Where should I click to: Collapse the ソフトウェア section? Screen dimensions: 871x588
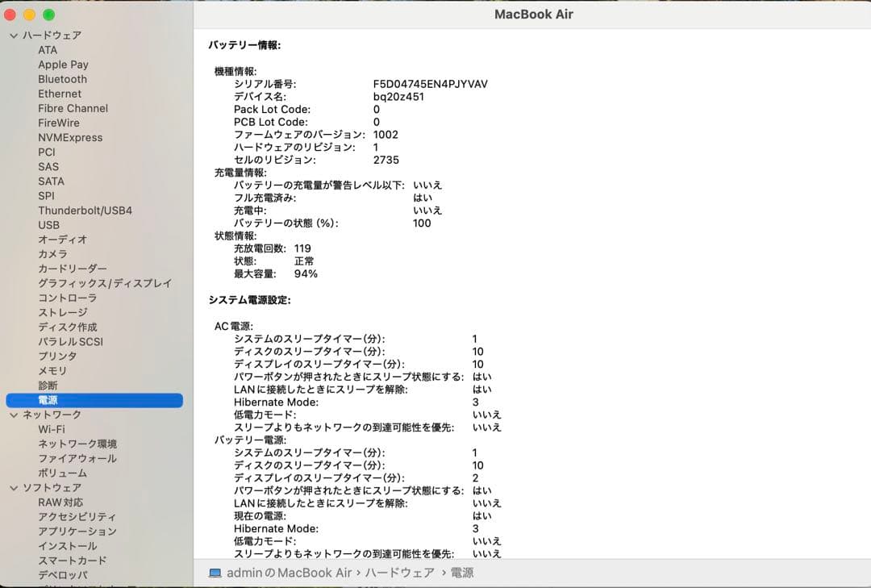point(13,487)
